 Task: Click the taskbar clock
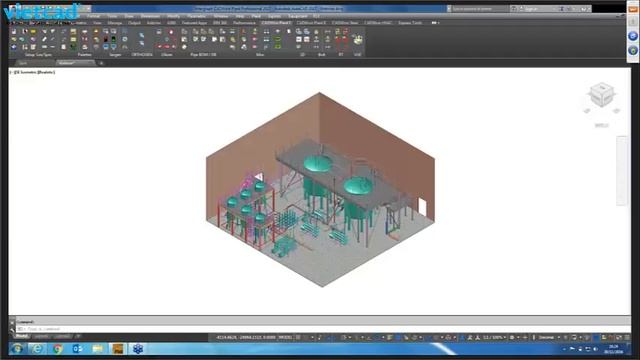(613, 349)
